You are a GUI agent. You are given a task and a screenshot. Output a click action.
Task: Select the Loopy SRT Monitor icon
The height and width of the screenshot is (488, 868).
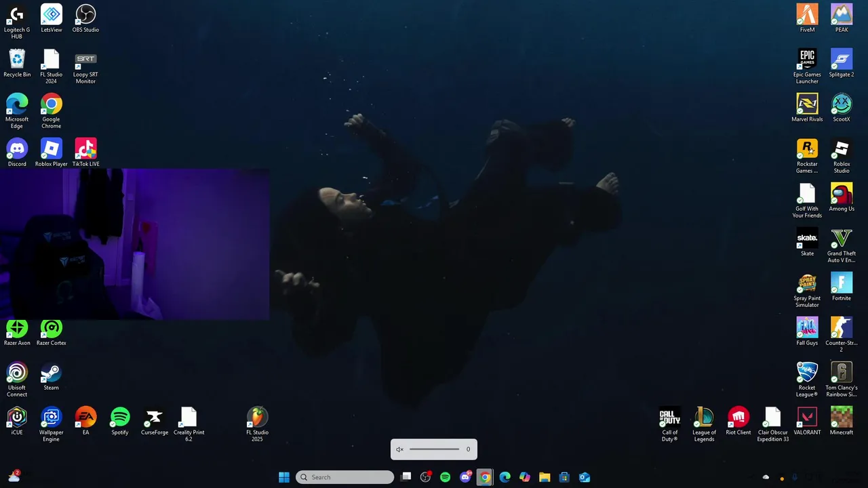85,66
